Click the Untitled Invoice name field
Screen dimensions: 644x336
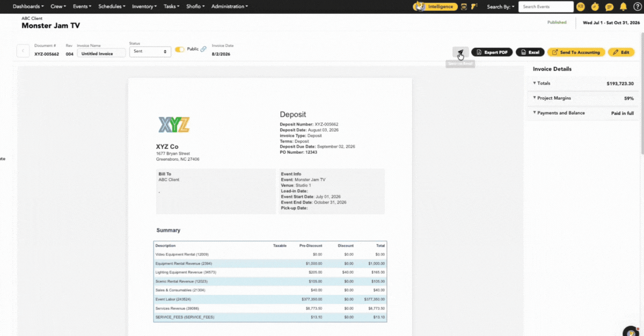[x=101, y=53]
